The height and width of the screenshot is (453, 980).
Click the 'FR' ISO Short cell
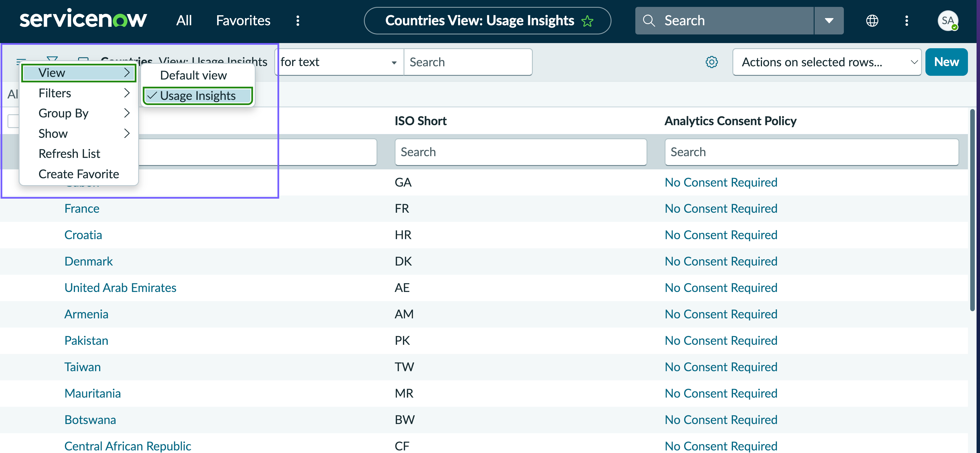(x=402, y=208)
